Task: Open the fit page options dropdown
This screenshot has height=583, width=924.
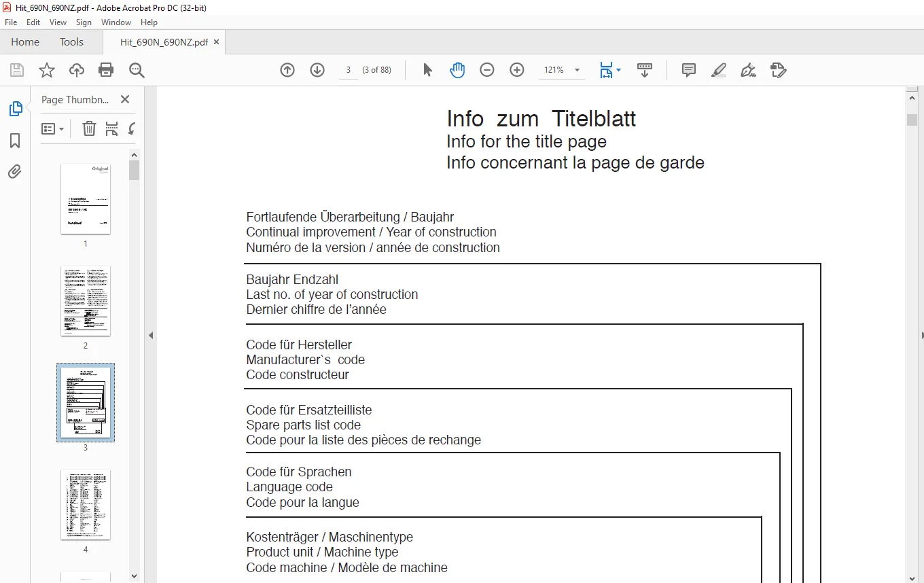Action: point(610,70)
